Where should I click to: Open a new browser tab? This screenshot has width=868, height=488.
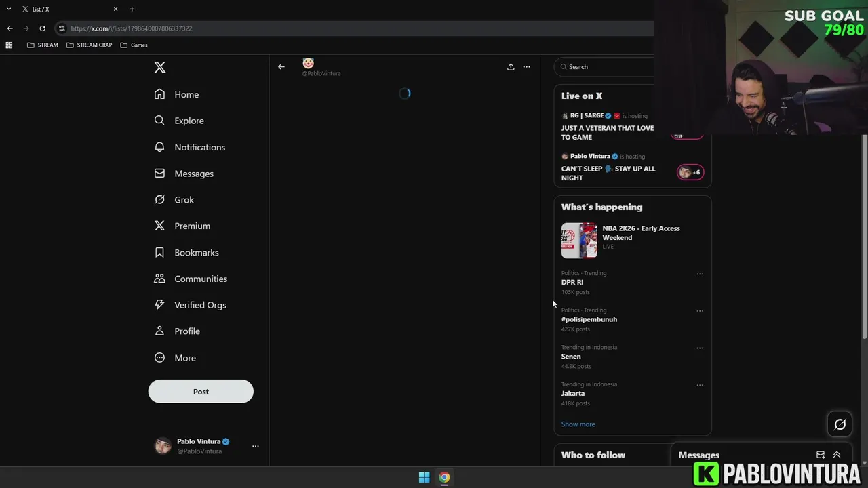(132, 9)
